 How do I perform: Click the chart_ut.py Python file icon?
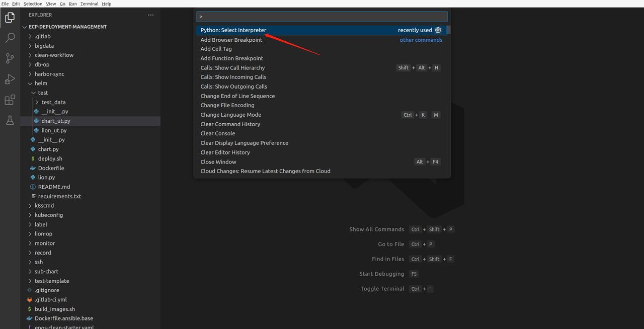36,121
